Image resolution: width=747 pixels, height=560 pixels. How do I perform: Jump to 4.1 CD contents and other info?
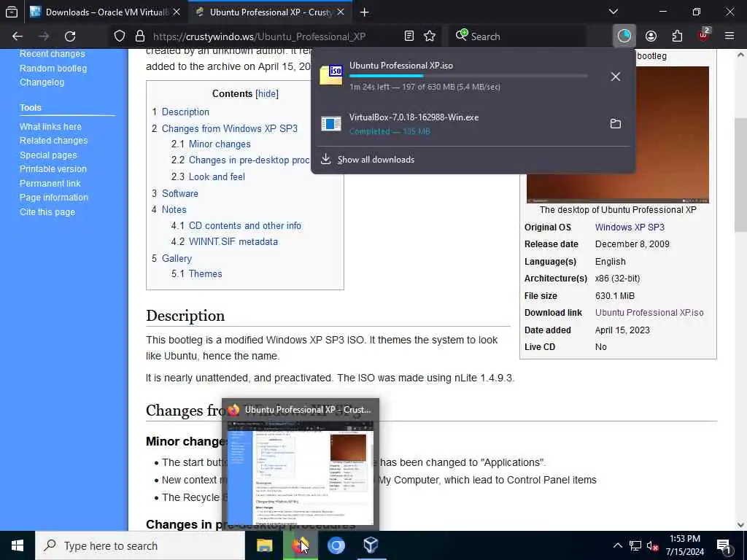(245, 226)
